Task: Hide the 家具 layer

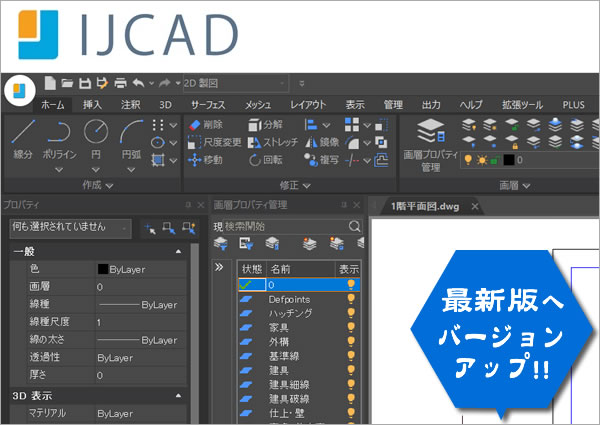Action: tap(351, 327)
